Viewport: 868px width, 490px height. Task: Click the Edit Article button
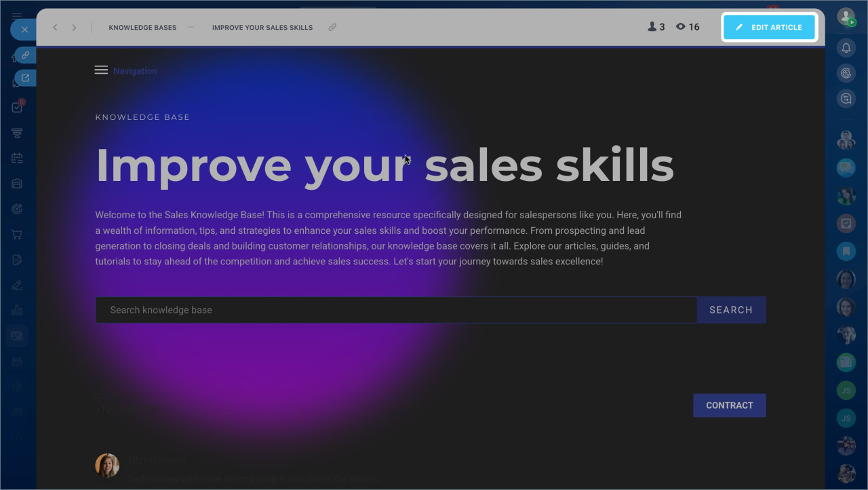[769, 28]
